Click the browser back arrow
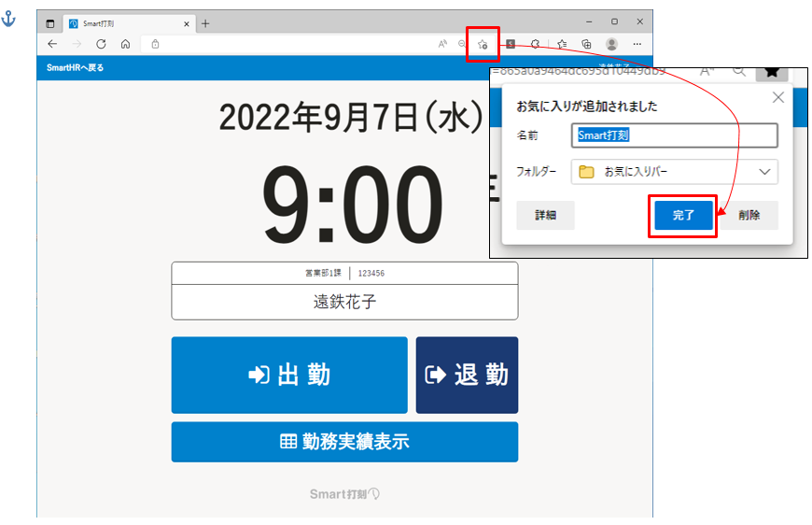Image resolution: width=812 pixels, height=525 pixels. click(x=52, y=44)
